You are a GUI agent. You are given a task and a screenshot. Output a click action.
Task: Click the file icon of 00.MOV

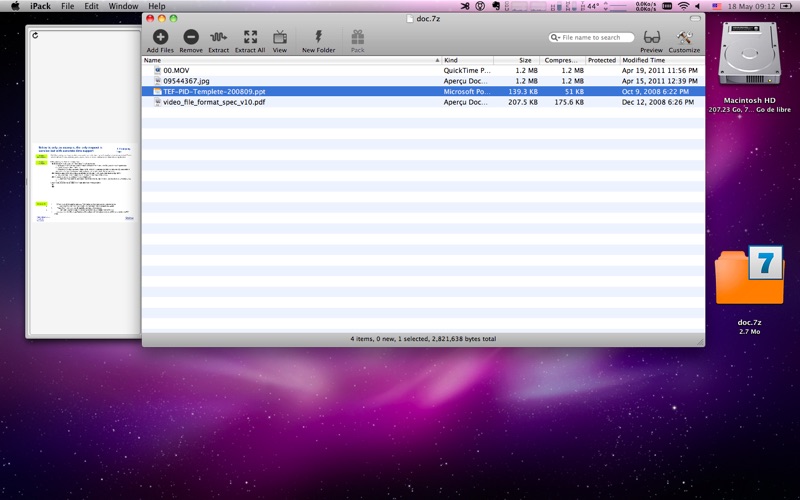coord(158,70)
